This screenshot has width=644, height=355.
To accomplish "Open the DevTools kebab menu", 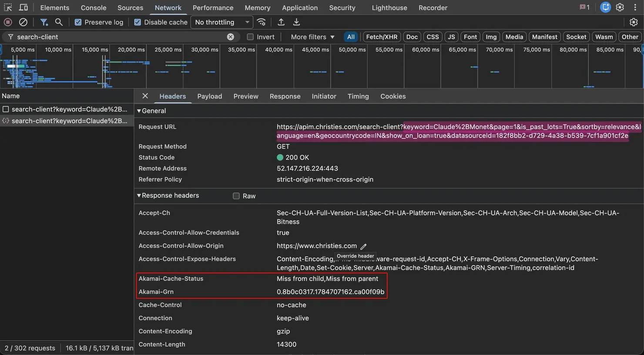I will pos(635,7).
